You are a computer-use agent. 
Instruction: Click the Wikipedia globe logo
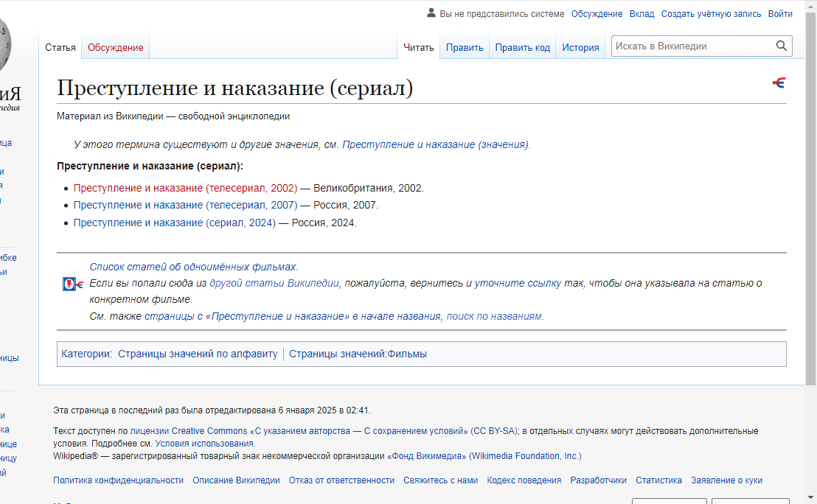point(4,44)
